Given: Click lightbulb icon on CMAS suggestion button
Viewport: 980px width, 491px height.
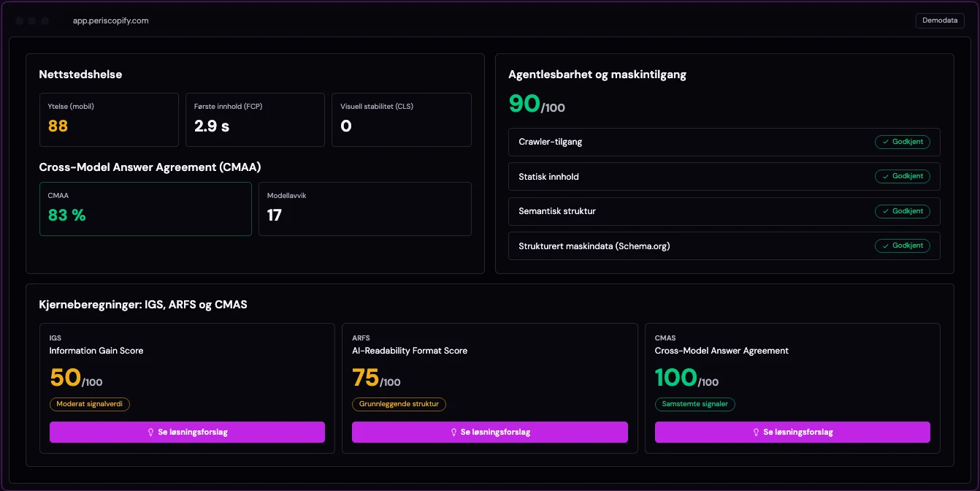Looking at the screenshot, I should coord(756,433).
